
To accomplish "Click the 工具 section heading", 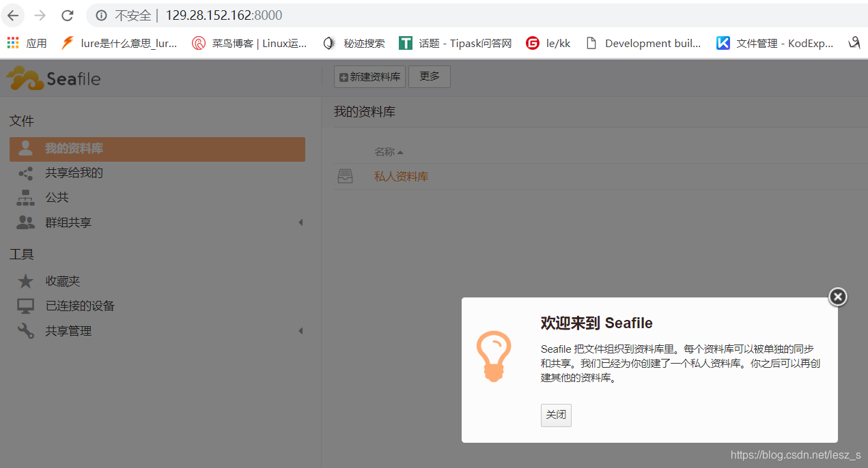I will [x=22, y=254].
